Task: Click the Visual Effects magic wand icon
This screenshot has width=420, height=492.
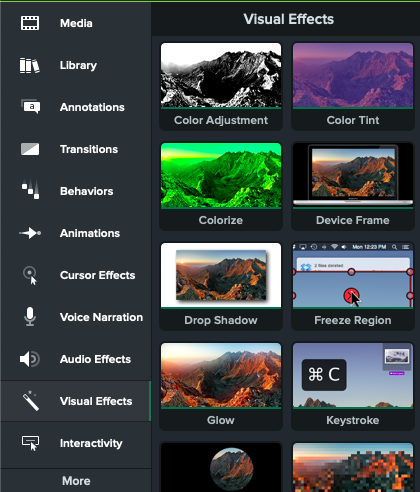Action: coord(31,401)
